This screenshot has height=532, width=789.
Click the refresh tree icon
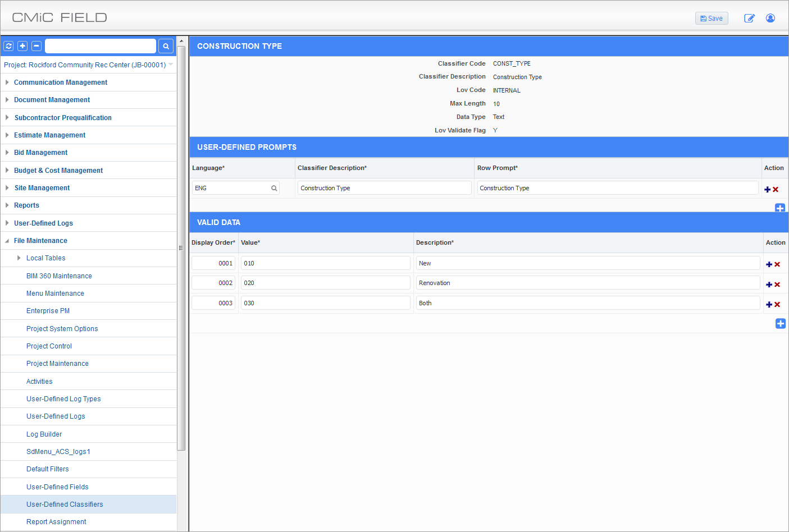pyautogui.click(x=8, y=46)
